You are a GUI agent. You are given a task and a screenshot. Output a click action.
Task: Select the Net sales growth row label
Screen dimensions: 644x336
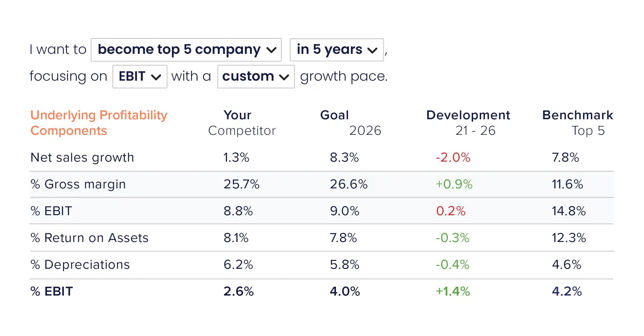click(82, 158)
